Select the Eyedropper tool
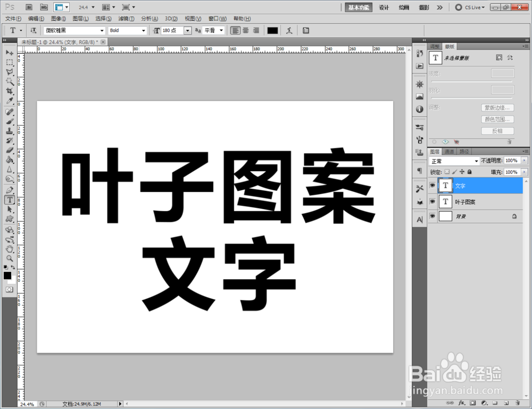This screenshot has height=409, width=532. point(10,101)
